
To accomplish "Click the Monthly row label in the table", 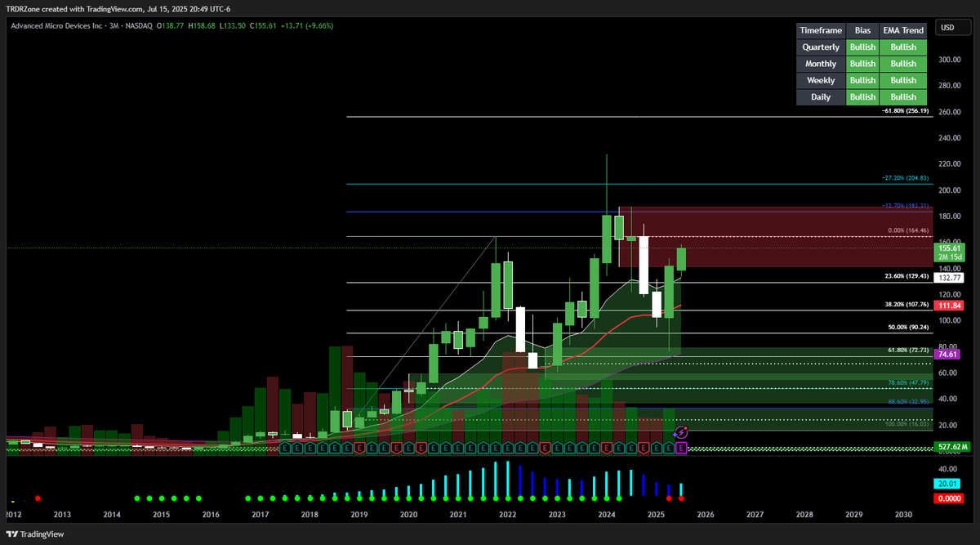I will point(821,64).
